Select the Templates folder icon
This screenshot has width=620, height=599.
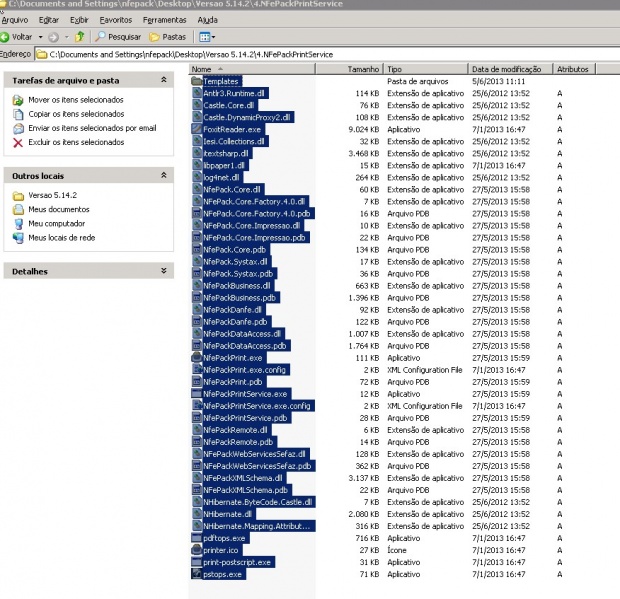[x=196, y=81]
